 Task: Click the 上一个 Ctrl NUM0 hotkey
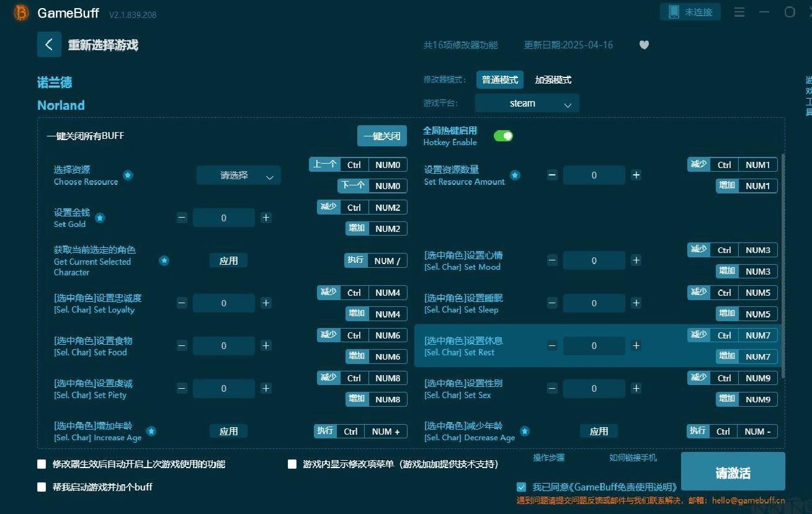point(359,164)
